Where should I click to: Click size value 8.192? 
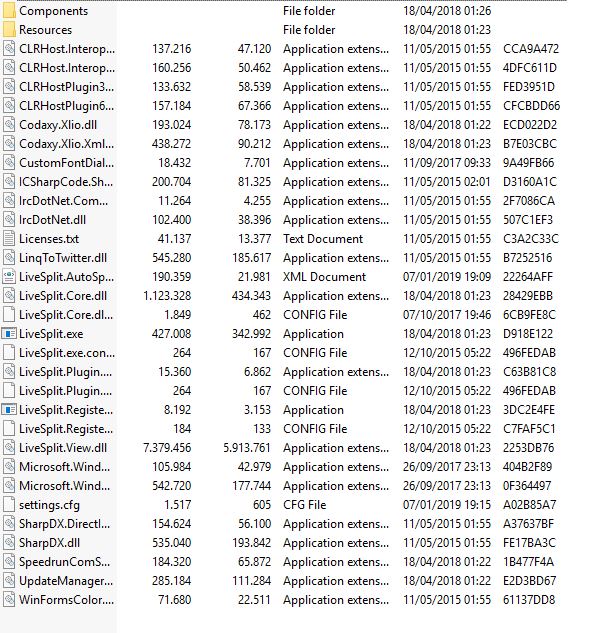point(177,410)
